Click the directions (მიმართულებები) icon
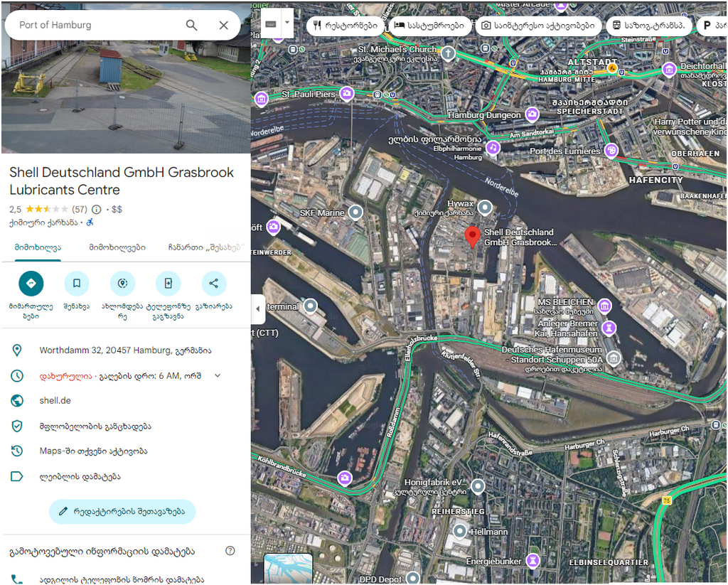Image resolution: width=728 pixels, height=585 pixels. pos(31,283)
